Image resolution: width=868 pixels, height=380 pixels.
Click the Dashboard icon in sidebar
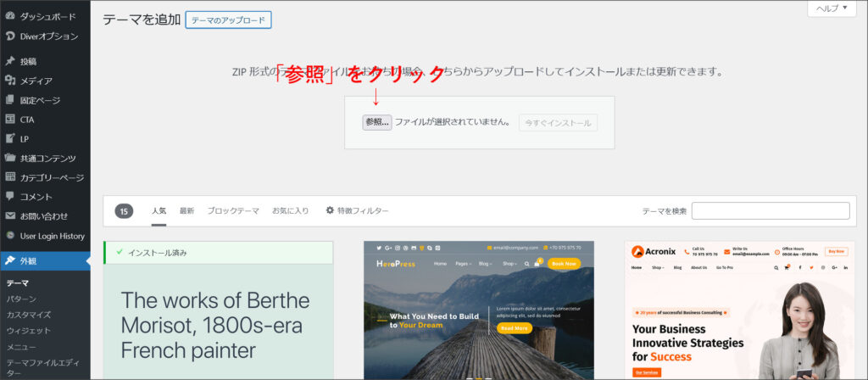coord(10,16)
